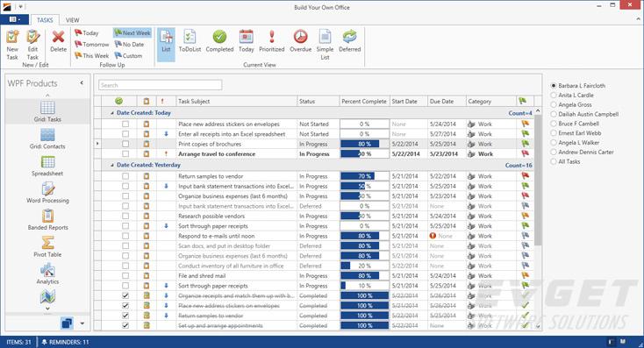Select Anita L Cardle radio button
Image resolution: width=644 pixels, height=348 pixels.
(x=554, y=96)
